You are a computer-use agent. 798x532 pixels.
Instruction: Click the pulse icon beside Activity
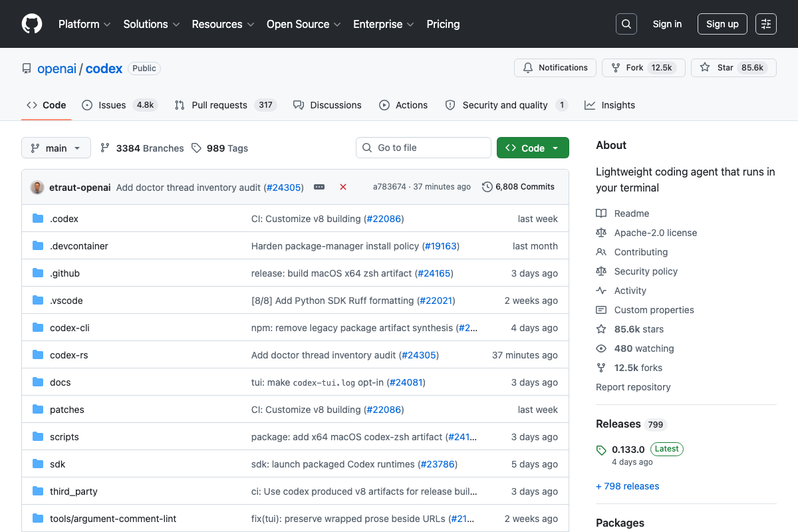[601, 291]
